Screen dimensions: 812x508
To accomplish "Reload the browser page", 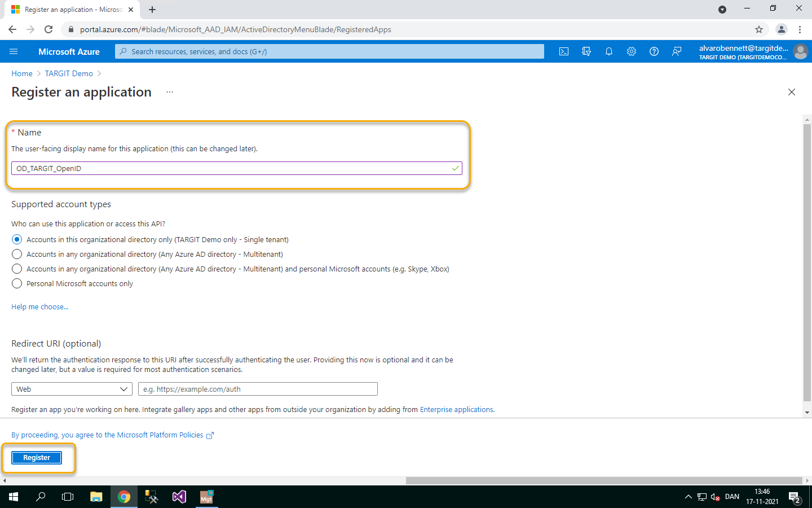I will click(x=48, y=29).
